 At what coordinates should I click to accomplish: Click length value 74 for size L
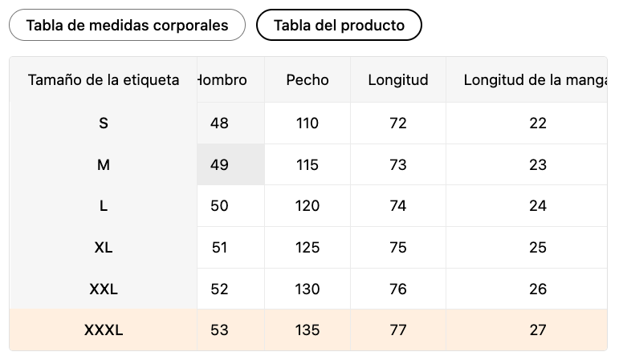pos(398,206)
